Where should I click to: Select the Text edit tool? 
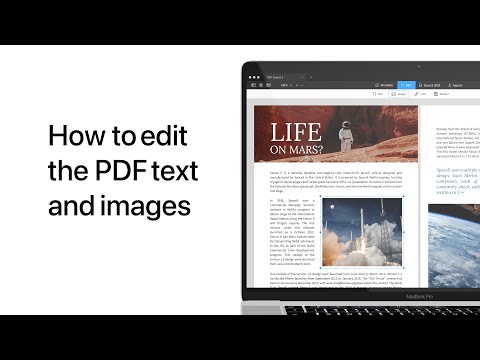pyautogui.click(x=378, y=94)
